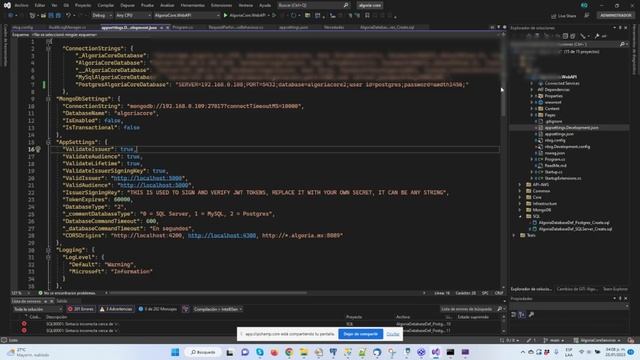640x360 pixels.
Task: Click the Visual Studio logo icon
Action: 7,5
